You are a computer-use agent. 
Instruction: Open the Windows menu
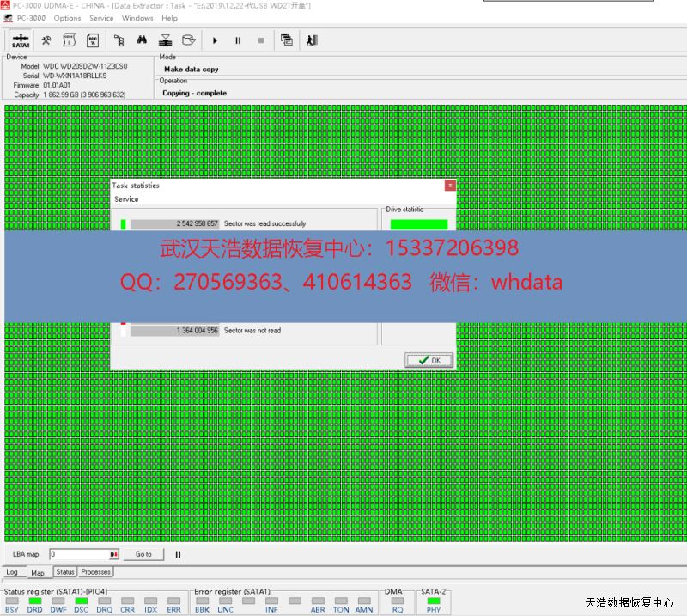click(x=137, y=18)
